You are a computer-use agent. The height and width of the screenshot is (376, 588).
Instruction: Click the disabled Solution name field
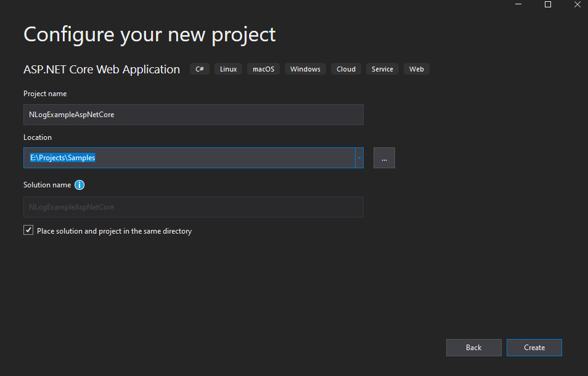point(193,207)
